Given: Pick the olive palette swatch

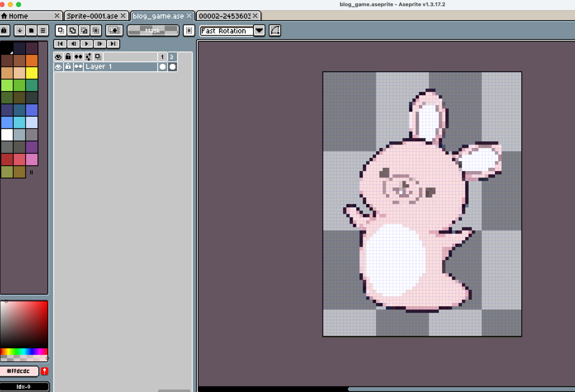Looking at the screenshot, I should coord(6,172).
